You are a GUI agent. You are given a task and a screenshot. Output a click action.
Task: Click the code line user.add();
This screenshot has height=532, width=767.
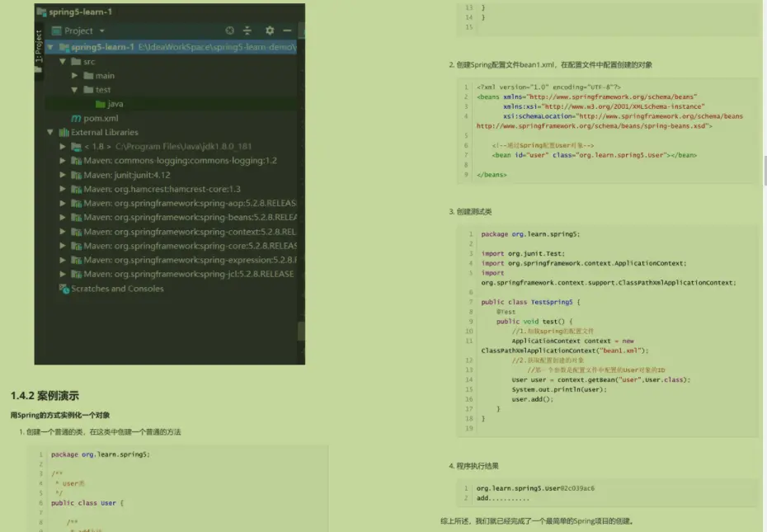click(x=532, y=399)
